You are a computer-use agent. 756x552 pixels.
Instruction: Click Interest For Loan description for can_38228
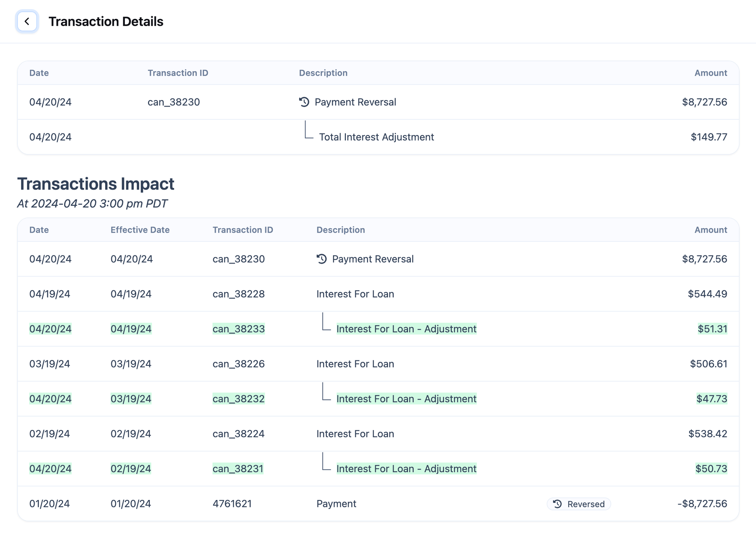(x=355, y=294)
